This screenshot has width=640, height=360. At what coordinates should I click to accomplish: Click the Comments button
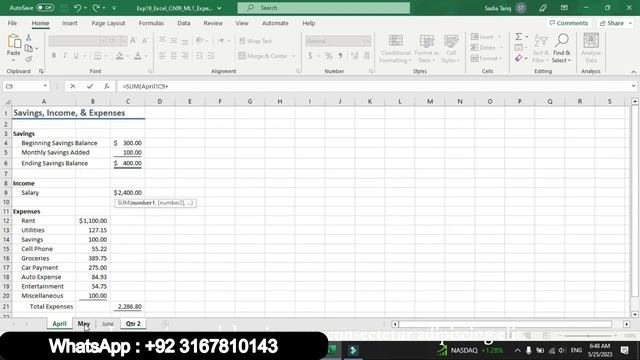pos(569,23)
